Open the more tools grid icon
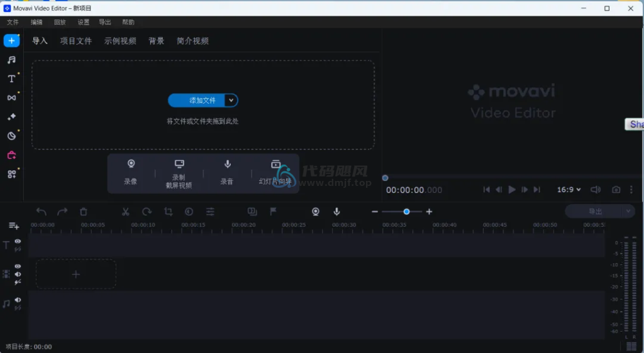 [11, 174]
